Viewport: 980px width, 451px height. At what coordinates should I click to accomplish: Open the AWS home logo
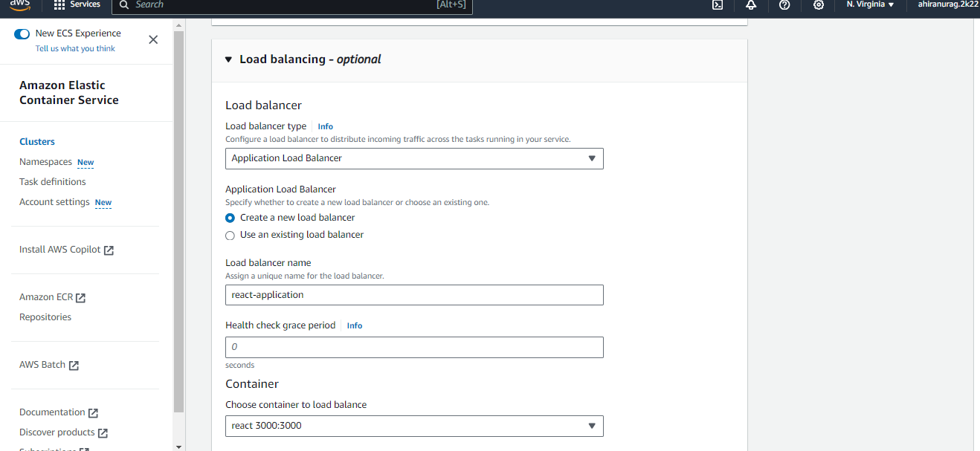[x=19, y=4]
